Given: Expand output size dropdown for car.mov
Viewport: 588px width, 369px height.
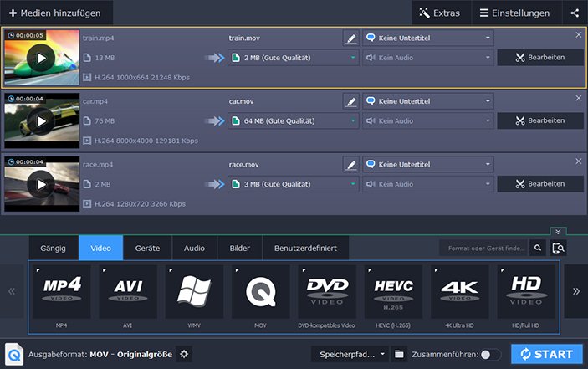Looking at the screenshot, I should (293, 120).
